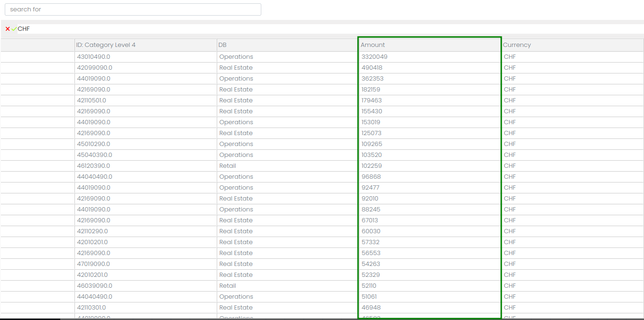The image size is (644, 320).
Task: Click in the 'search for' input field
Action: [x=133, y=9]
